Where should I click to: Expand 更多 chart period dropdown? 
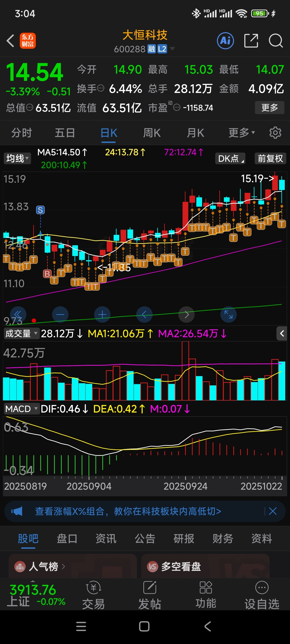coord(242,133)
